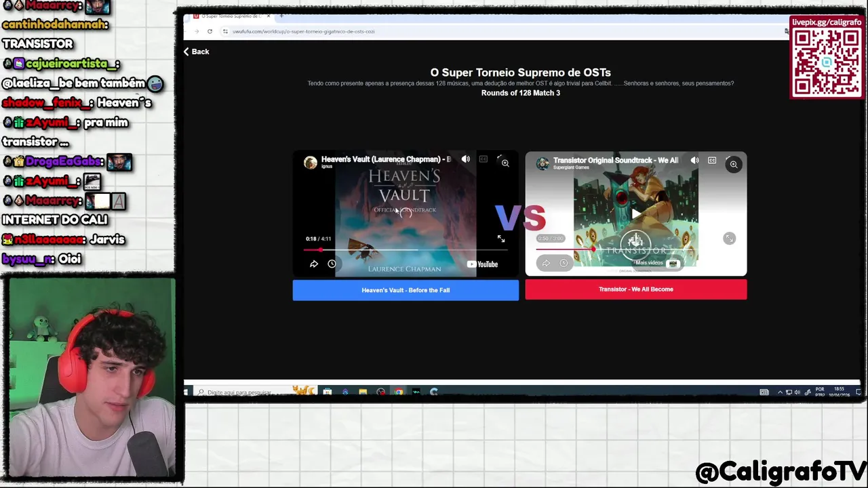
Task: Open the notifications center icon
Action: pyautogui.click(x=858, y=392)
